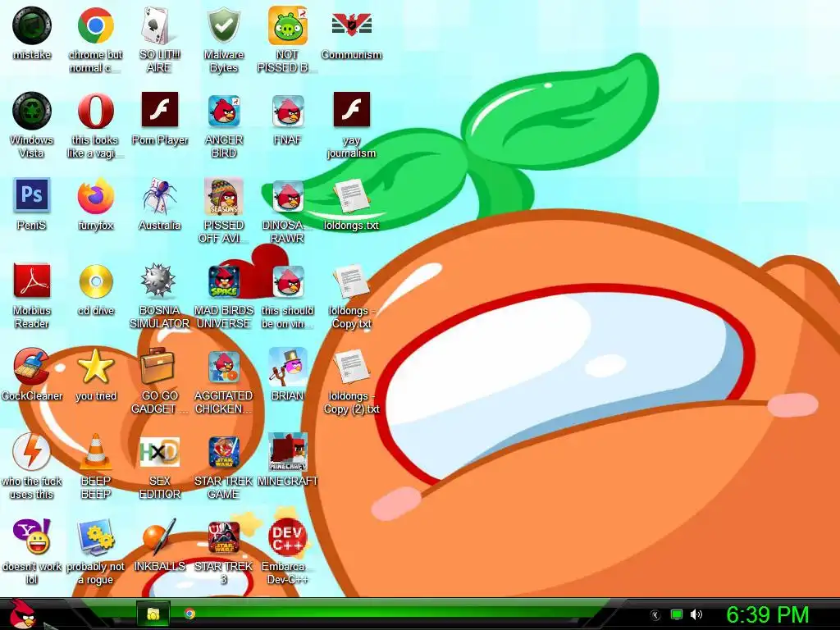Click the 6:39 PM clock
Viewport: 840px width, 630px height.
point(767,615)
